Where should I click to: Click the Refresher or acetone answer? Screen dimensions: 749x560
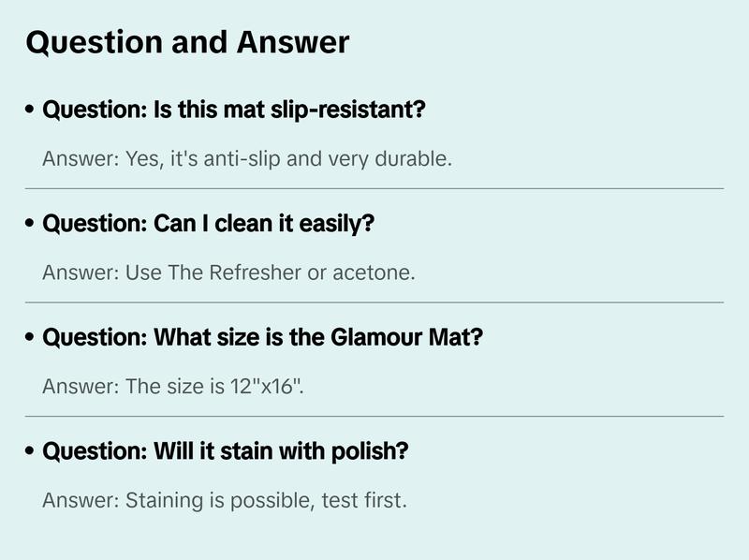[228, 273]
